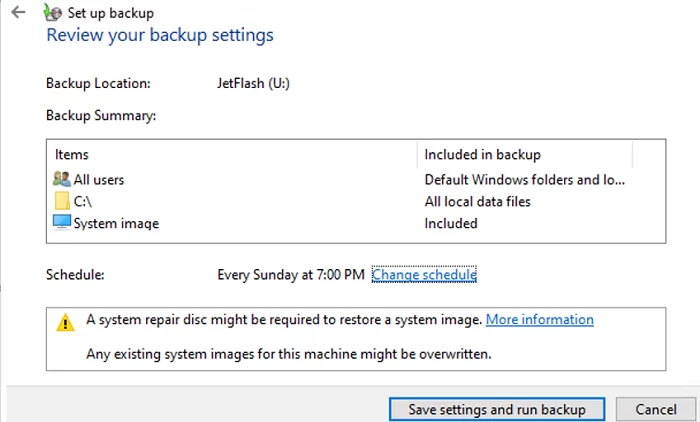The image size is (700, 422).
Task: Click the Review your backup settings heading
Action: 160,36
